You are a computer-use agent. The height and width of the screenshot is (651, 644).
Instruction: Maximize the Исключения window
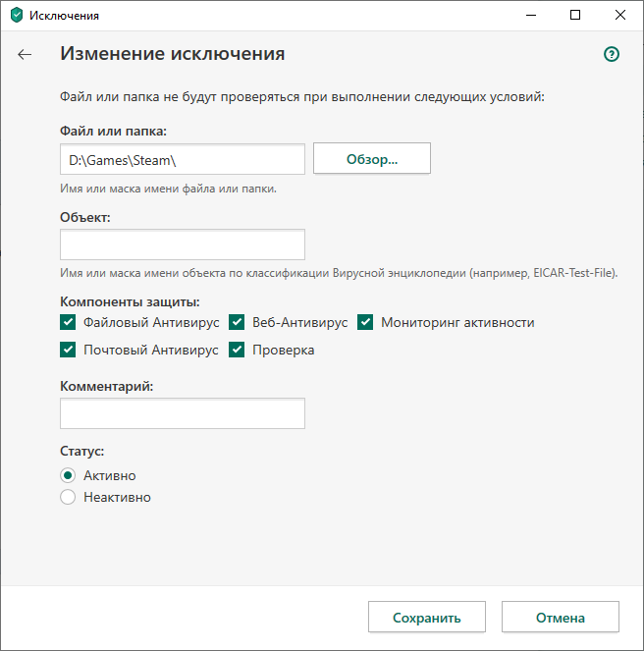pyautogui.click(x=575, y=16)
